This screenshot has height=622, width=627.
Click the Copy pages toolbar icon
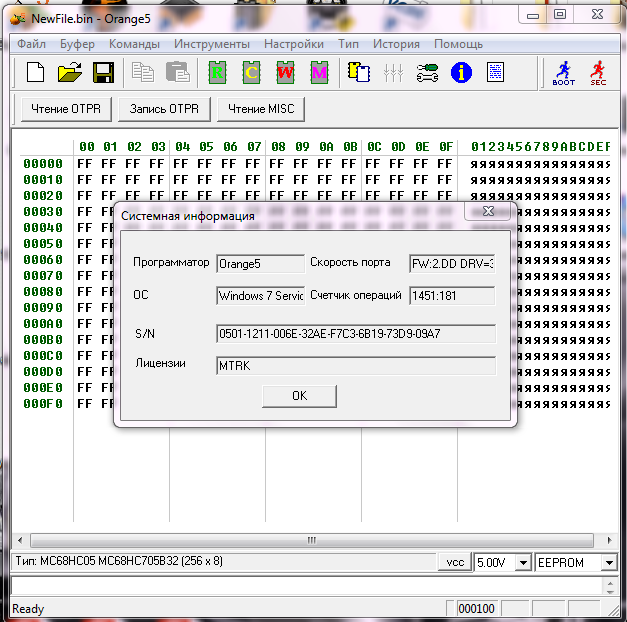tap(143, 73)
